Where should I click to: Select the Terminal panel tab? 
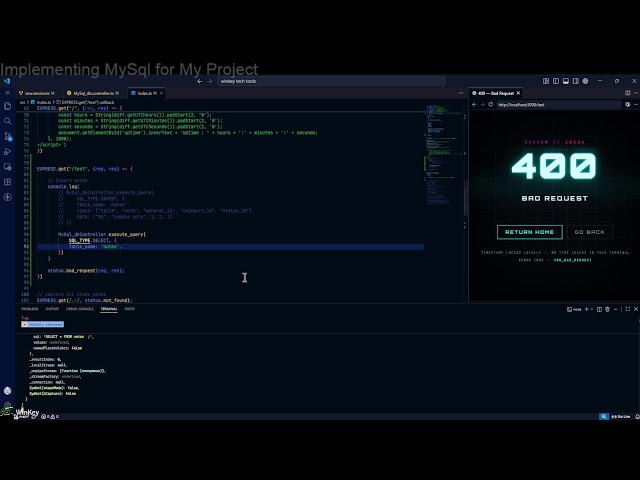click(x=109, y=309)
